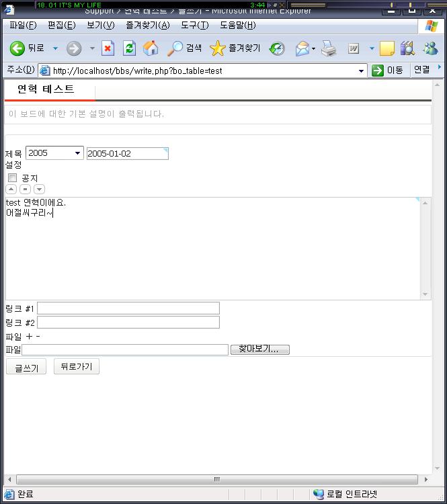The height and width of the screenshot is (504, 447).
Task: Click the page scroll-down arrow
Action: (437, 468)
